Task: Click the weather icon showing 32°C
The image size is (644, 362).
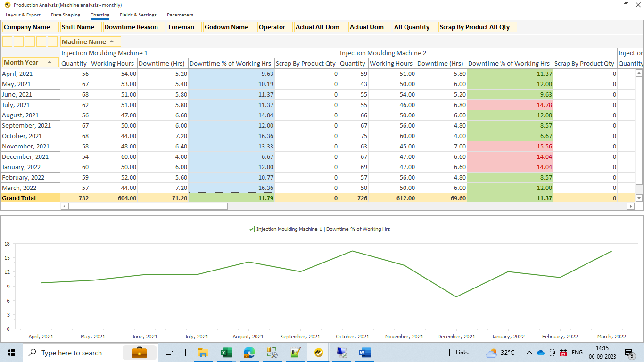Action: (491, 353)
